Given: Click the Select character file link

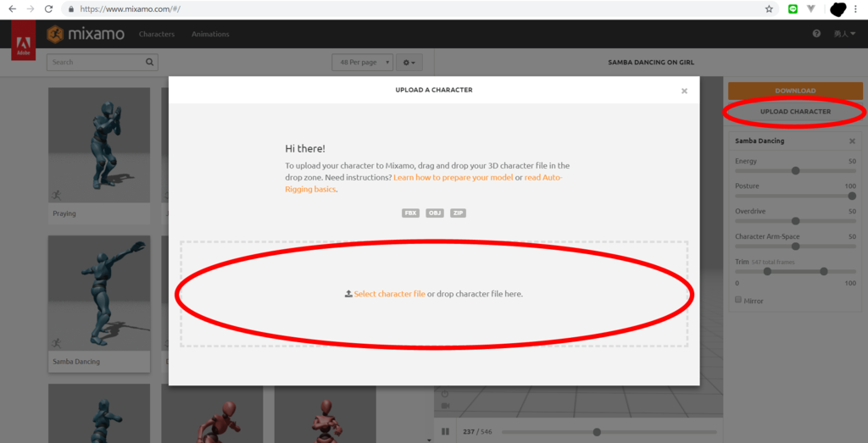Looking at the screenshot, I should click(x=389, y=294).
